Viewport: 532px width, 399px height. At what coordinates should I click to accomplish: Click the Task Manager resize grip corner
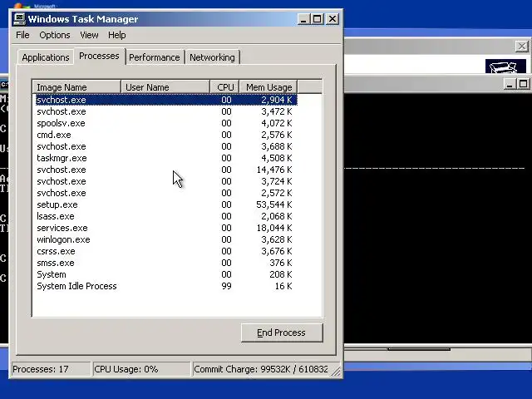click(336, 372)
